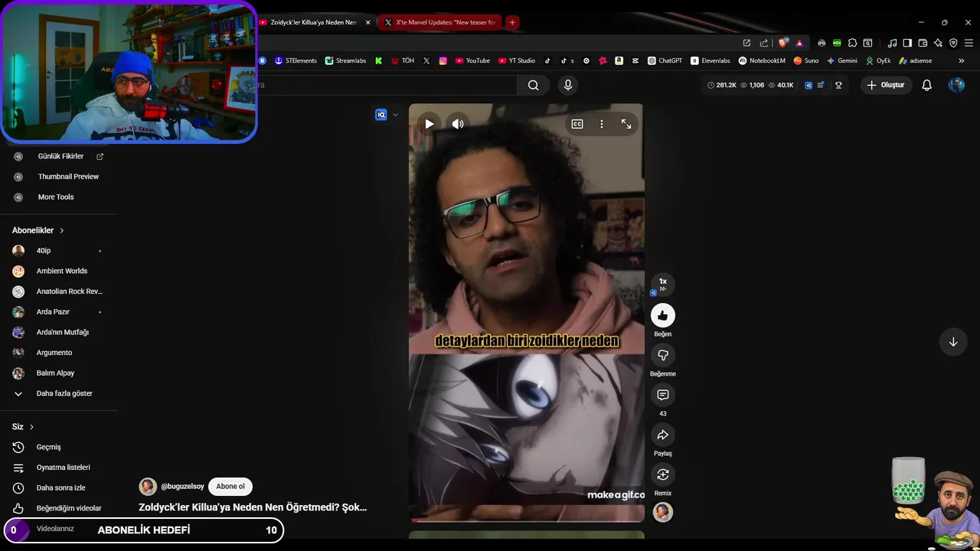Play the Shorts video

pyautogui.click(x=430, y=124)
